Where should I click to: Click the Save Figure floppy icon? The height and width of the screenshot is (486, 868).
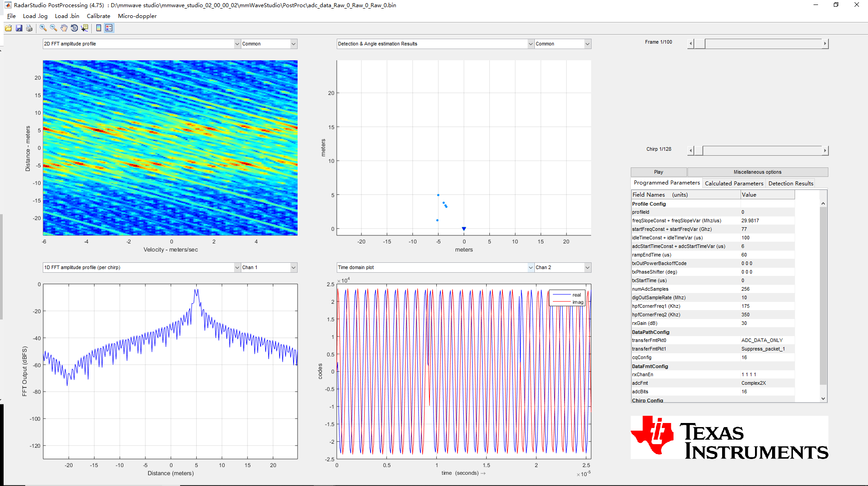pyautogui.click(x=19, y=28)
